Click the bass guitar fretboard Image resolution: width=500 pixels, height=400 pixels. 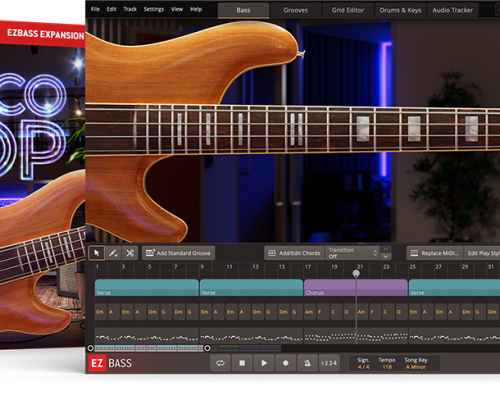pyautogui.click(x=293, y=129)
